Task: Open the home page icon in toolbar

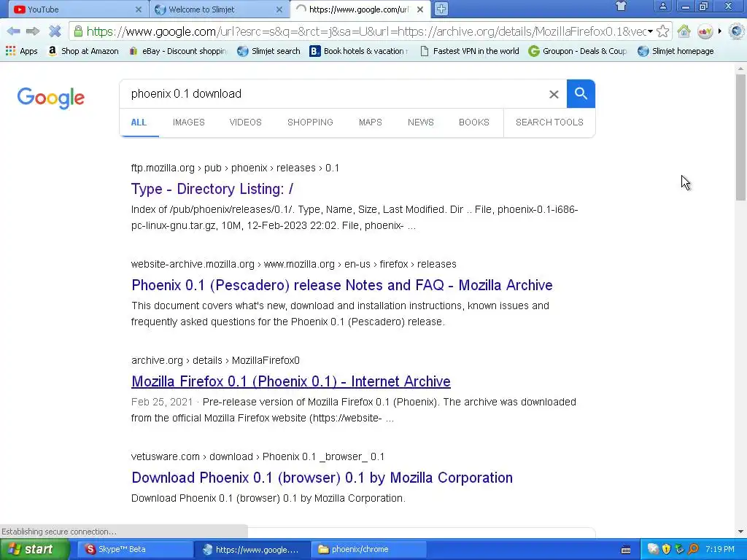Action: [x=684, y=31]
